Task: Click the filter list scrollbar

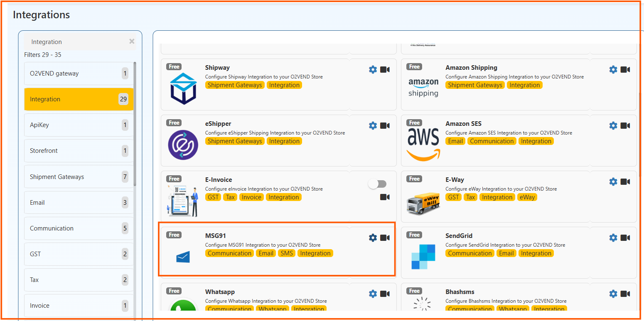Action: point(135,125)
